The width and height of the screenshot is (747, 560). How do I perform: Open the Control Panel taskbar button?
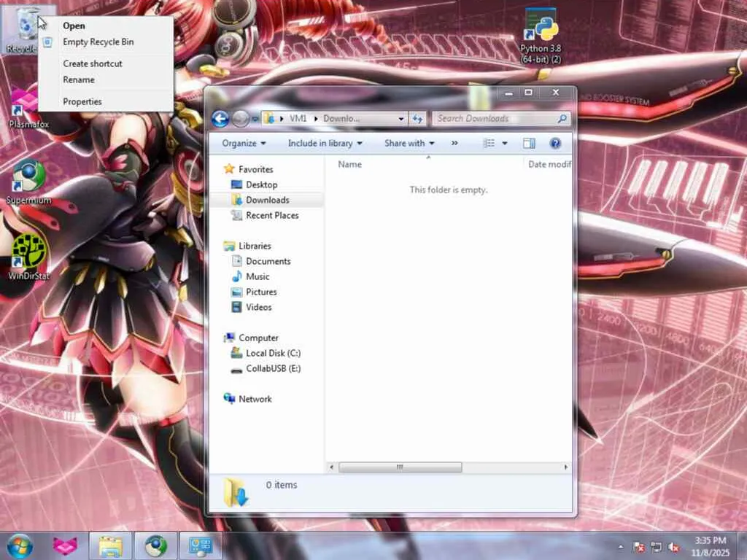point(201,546)
